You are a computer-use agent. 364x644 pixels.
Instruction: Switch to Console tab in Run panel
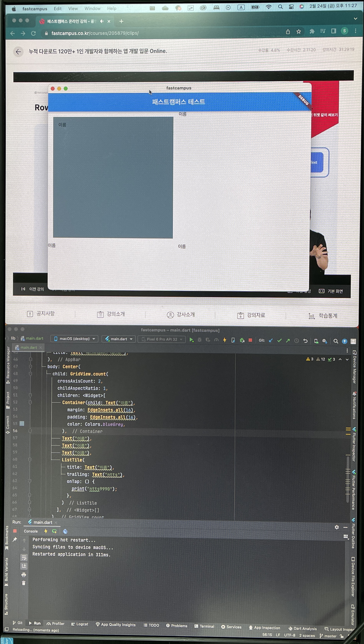(x=31, y=531)
